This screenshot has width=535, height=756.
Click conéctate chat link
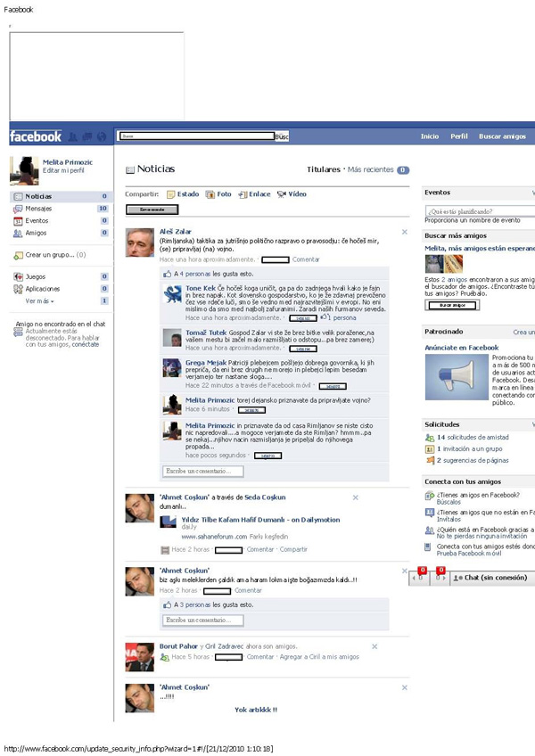86,345
